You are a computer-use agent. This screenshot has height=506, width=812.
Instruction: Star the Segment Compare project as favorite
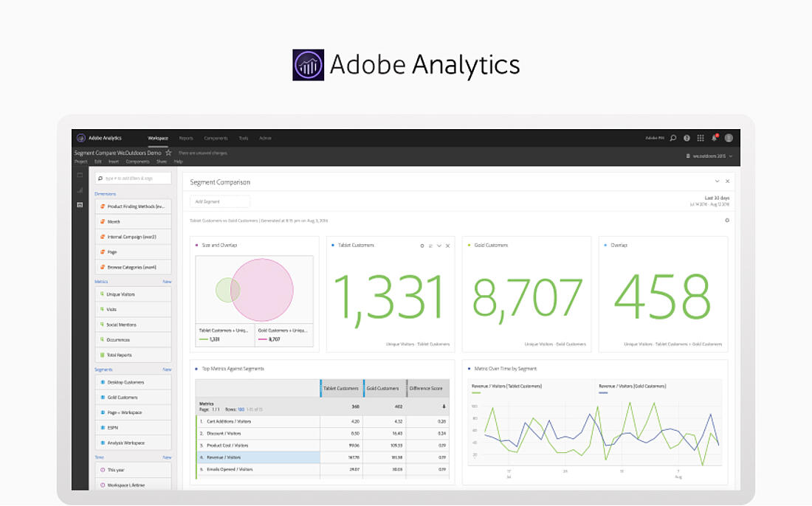(x=168, y=153)
